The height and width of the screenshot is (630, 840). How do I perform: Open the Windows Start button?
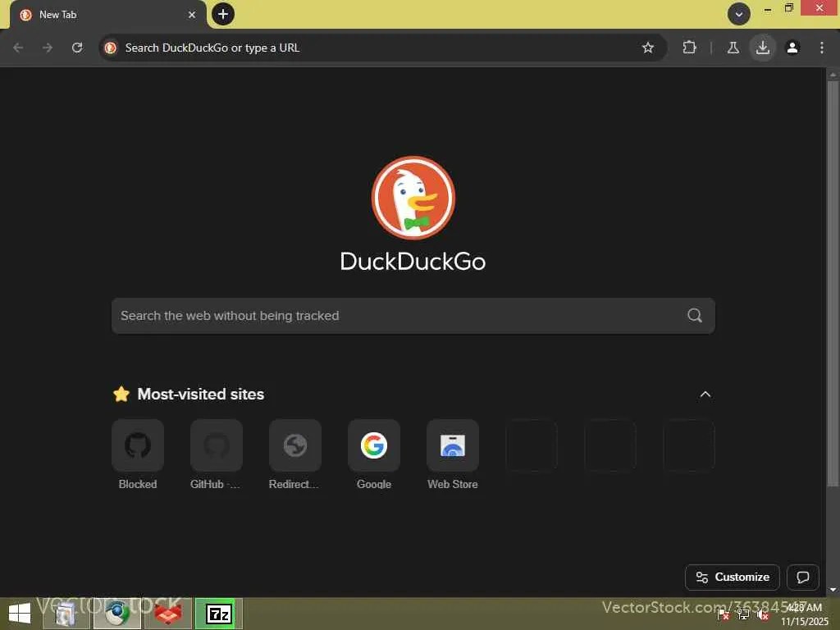click(x=20, y=614)
